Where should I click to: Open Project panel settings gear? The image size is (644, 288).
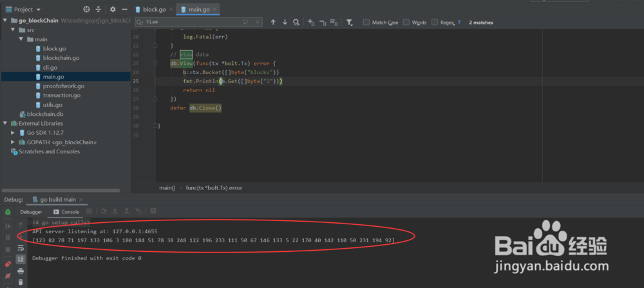(x=113, y=9)
